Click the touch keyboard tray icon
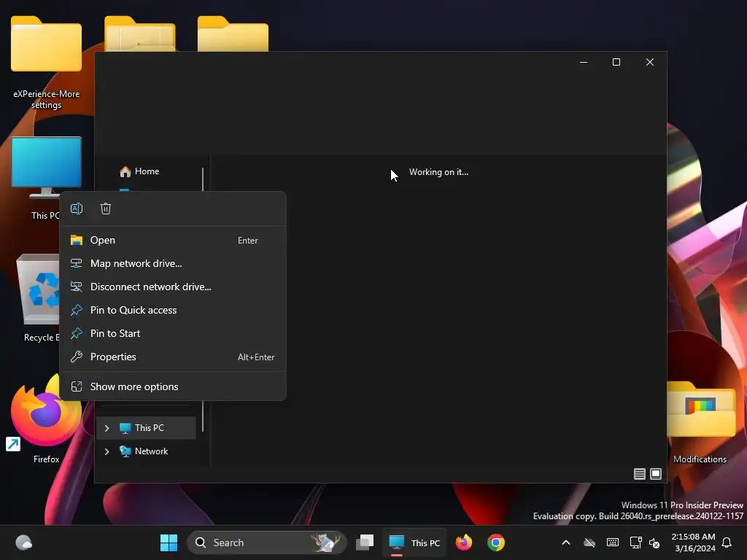This screenshot has width=747, height=560. pos(613,542)
